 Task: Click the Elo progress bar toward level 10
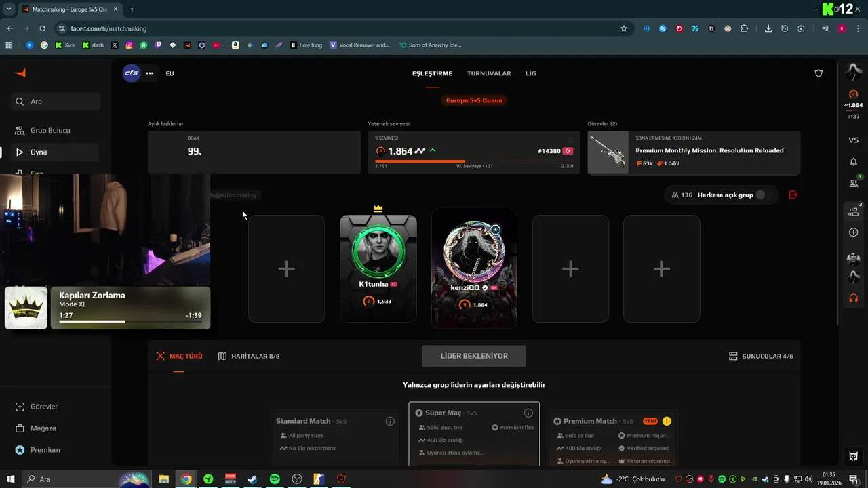(x=474, y=161)
